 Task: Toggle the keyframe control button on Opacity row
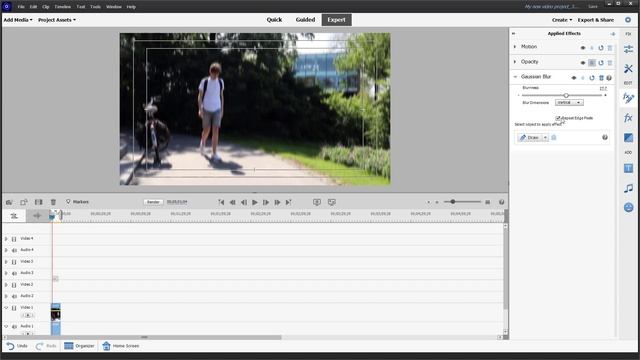tap(592, 63)
